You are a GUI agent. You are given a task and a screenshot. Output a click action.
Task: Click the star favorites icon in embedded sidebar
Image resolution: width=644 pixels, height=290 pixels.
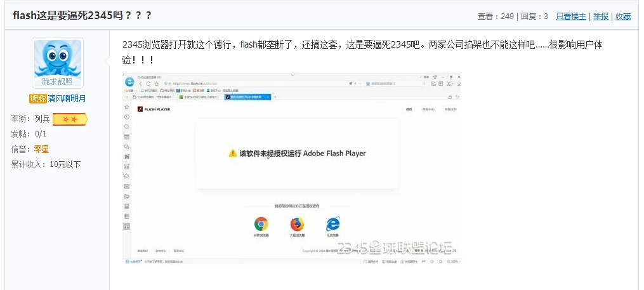[x=127, y=107]
